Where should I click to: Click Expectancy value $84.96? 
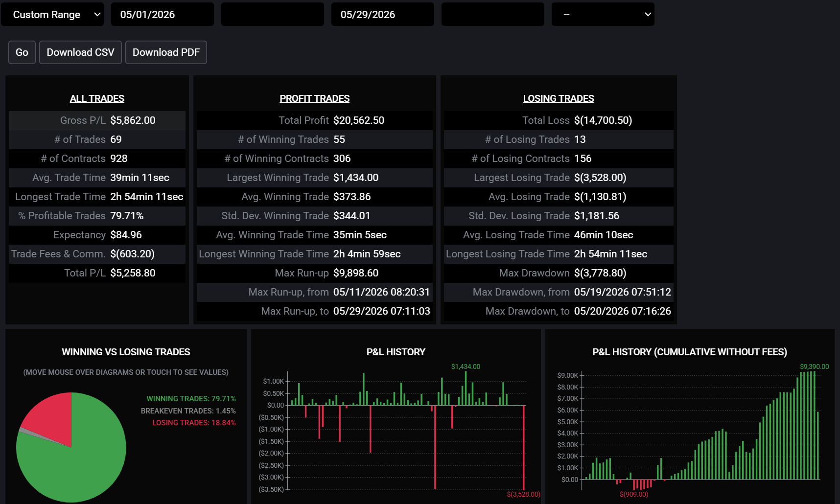pyautogui.click(x=126, y=235)
